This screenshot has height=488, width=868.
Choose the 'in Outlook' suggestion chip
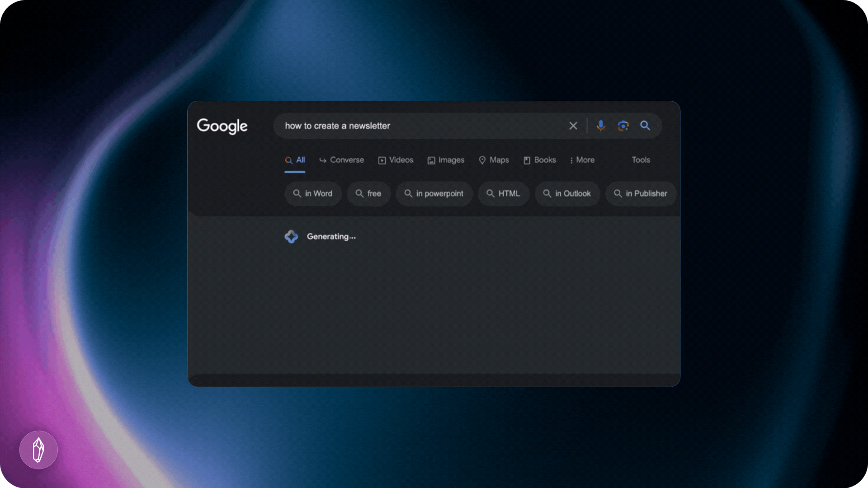[567, 193]
